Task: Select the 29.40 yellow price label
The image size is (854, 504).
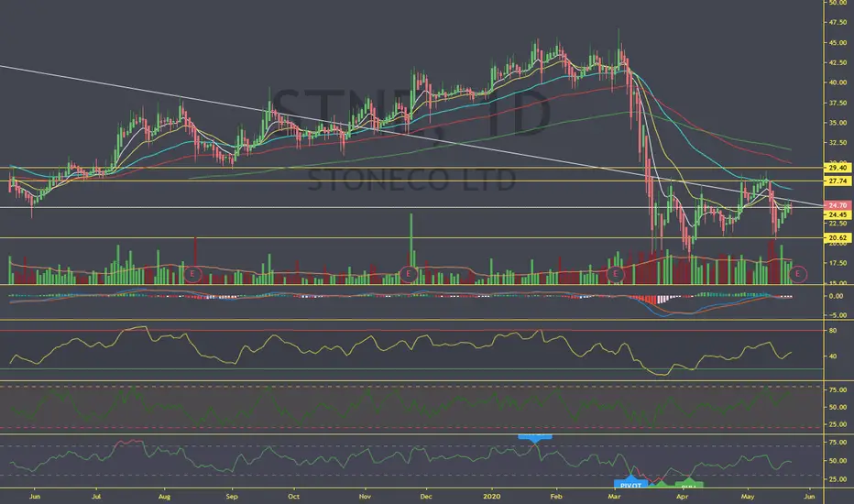Action: pos(838,168)
